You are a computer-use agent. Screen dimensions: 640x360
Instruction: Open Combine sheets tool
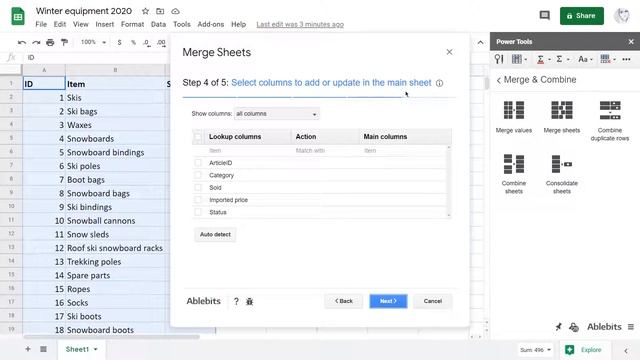coord(513,174)
